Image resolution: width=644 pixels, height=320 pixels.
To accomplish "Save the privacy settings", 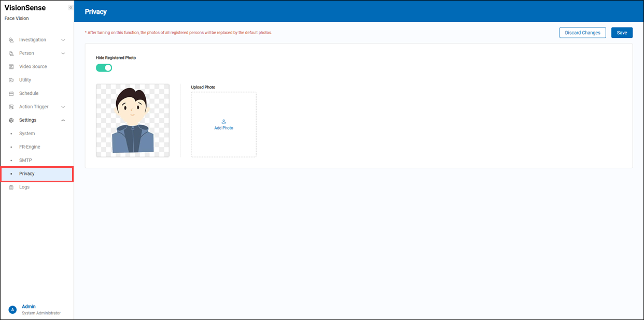I will click(622, 32).
